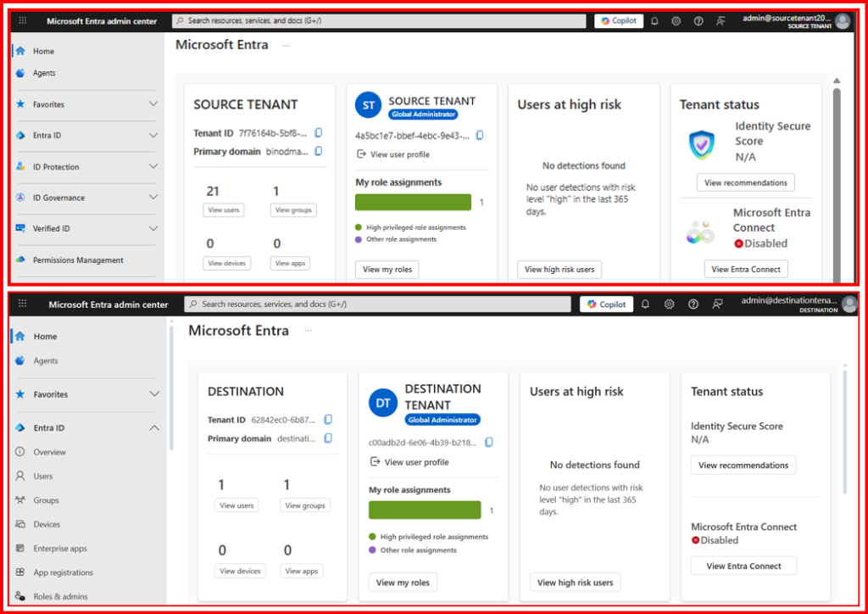Viewport: 868px width, 614px height.
Task: Click the notifications bell in the source tenant header
Action: tap(654, 21)
